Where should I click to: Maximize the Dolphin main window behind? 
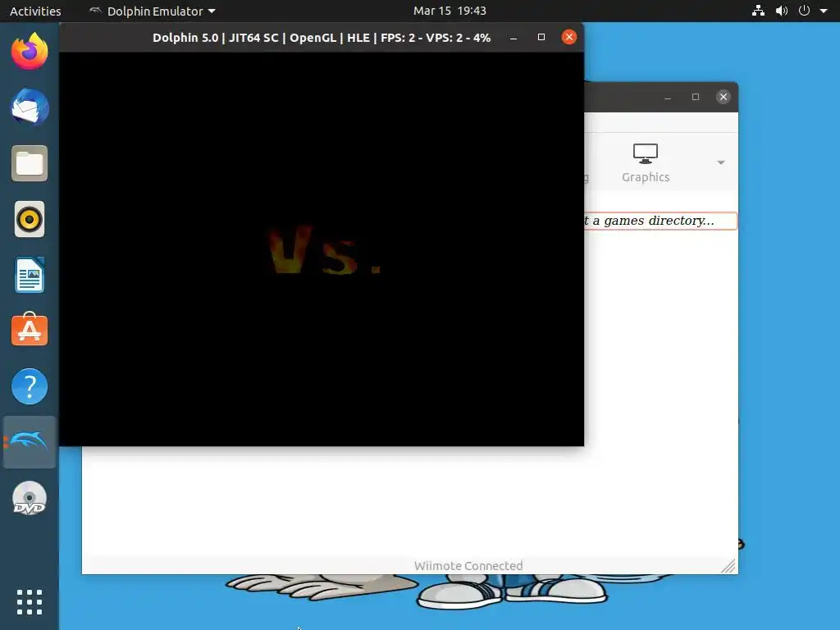click(x=696, y=97)
